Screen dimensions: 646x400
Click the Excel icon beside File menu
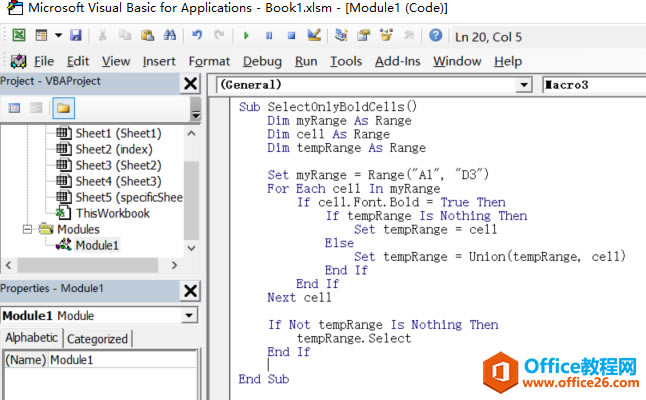[x=18, y=61]
